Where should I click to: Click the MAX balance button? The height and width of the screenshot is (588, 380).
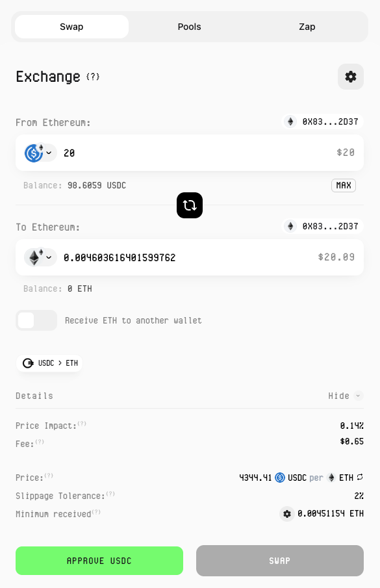coord(343,185)
